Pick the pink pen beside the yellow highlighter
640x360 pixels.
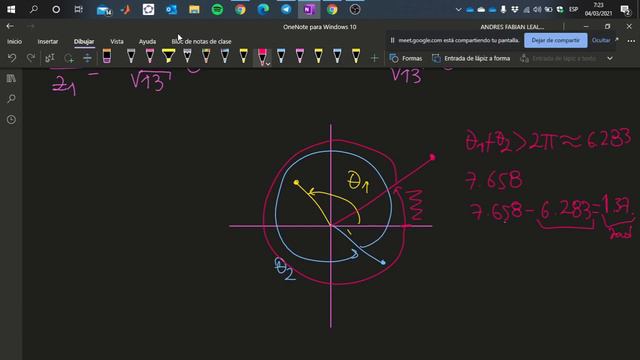[150, 56]
